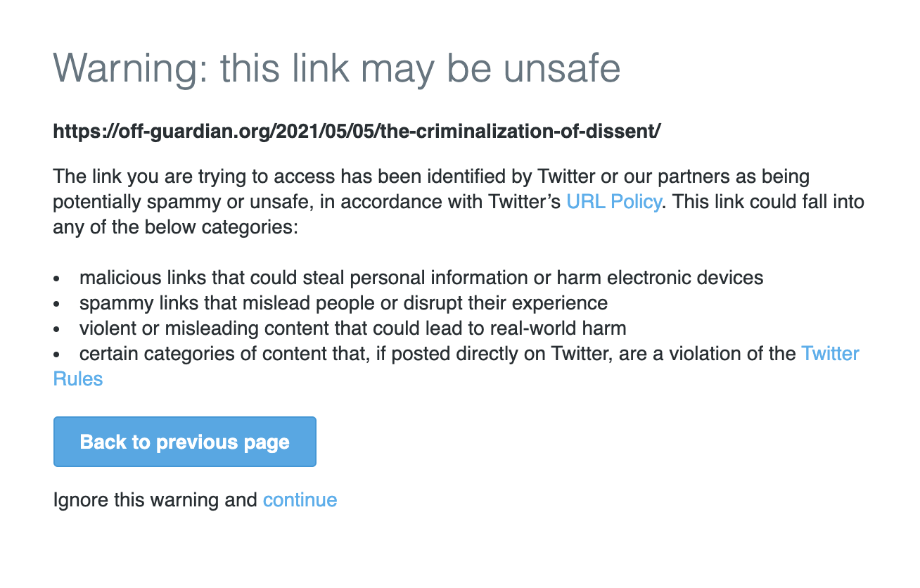Click the malicious links bullet text
This screenshot has width=920, height=588.
421,277
